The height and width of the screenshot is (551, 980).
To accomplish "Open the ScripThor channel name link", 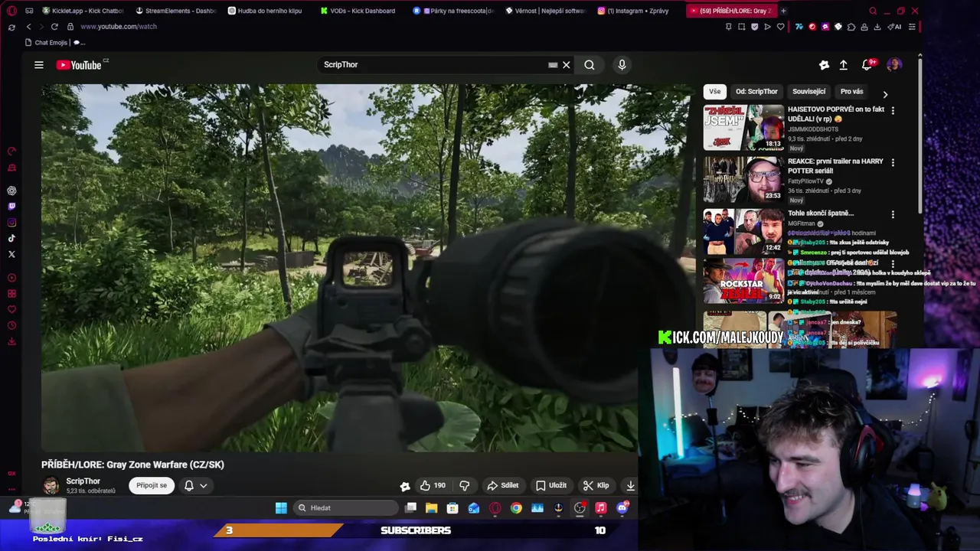I will 83,481.
